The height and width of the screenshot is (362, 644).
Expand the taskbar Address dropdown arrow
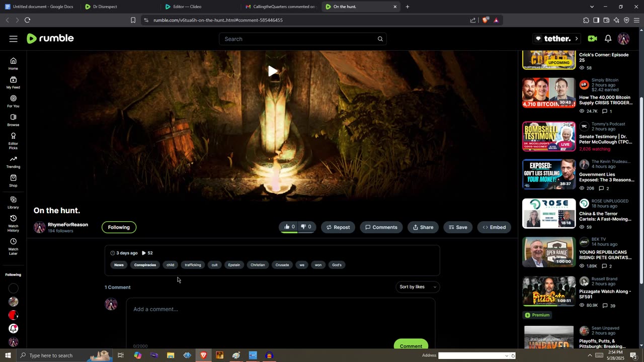coord(507,355)
